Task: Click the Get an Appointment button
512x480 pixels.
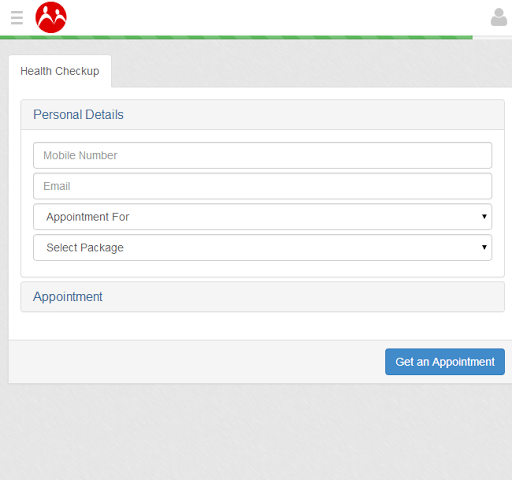Action: pos(445,362)
